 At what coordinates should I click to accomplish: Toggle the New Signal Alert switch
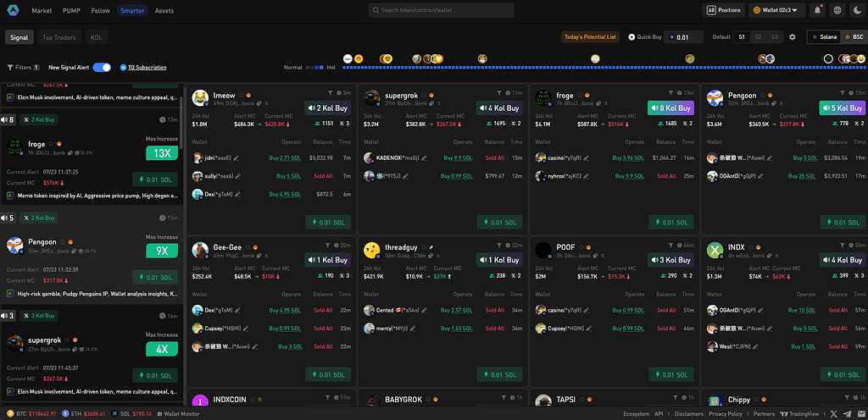click(x=102, y=68)
